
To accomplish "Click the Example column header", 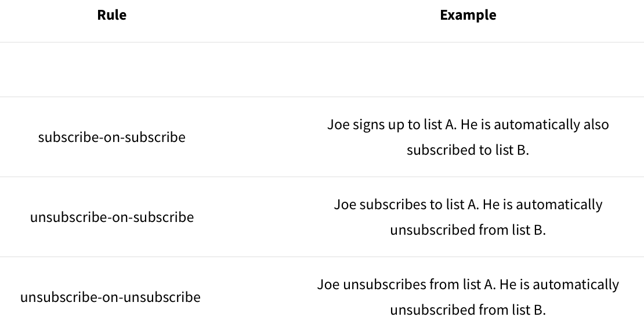I will click(x=468, y=15).
